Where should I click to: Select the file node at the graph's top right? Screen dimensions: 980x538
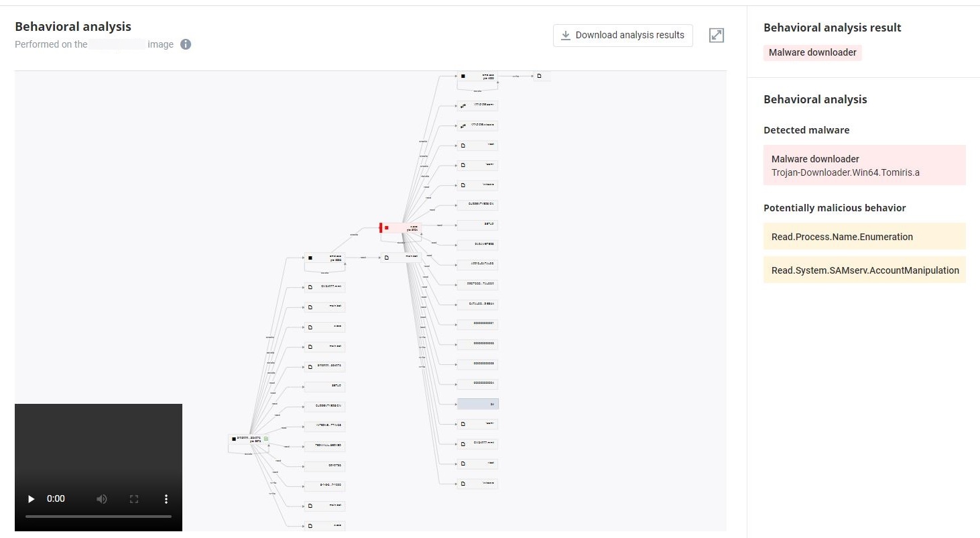click(x=542, y=76)
